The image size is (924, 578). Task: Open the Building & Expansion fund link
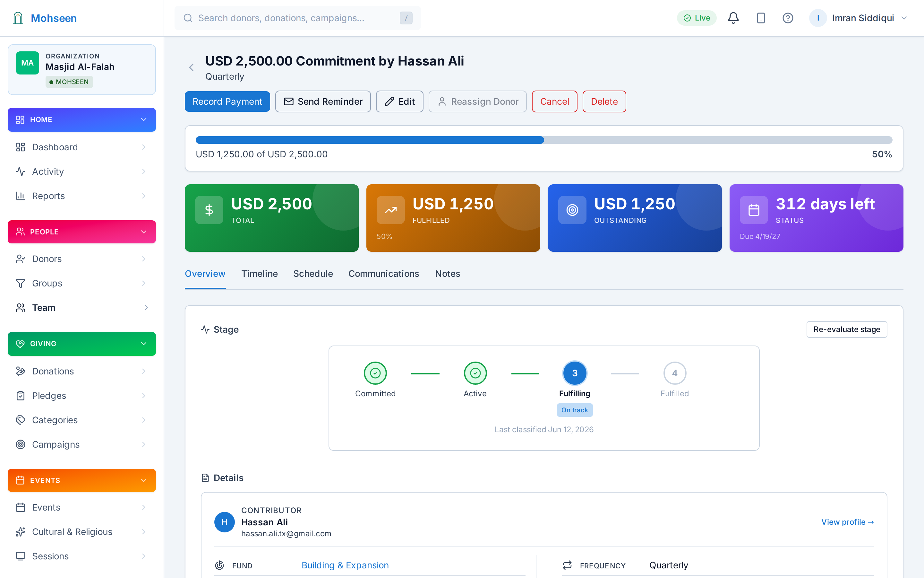pos(345,565)
